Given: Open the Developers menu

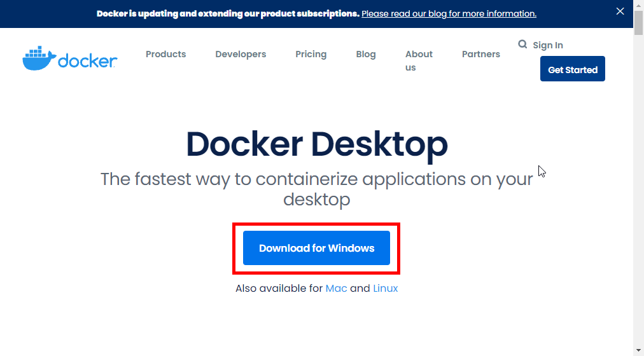Looking at the screenshot, I should click(241, 54).
